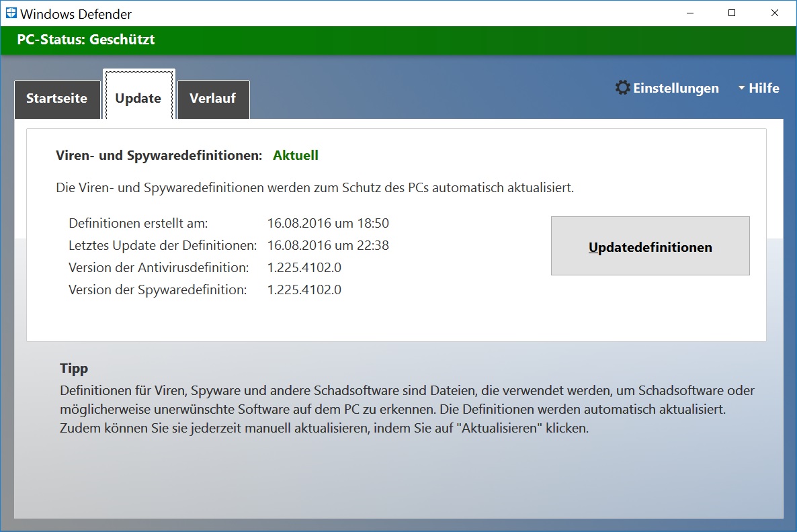Viewport: 797px width, 532px height.
Task: Expand the Hilfe dropdown arrow
Action: point(742,88)
